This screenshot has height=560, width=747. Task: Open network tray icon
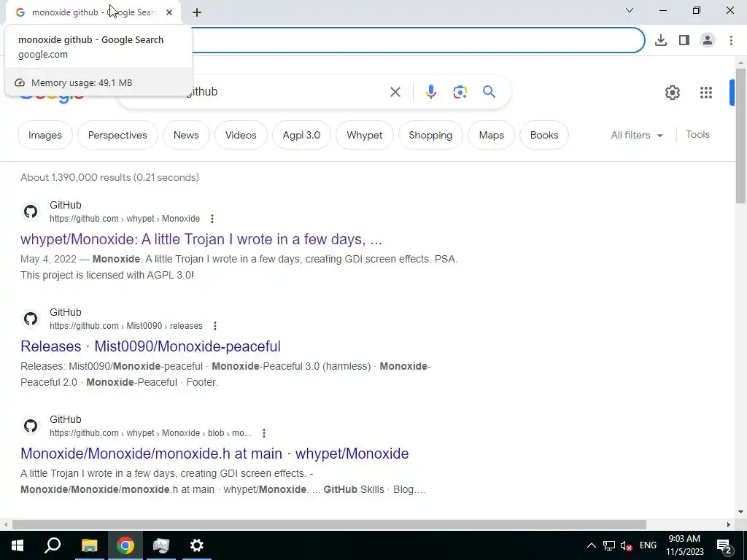point(609,545)
